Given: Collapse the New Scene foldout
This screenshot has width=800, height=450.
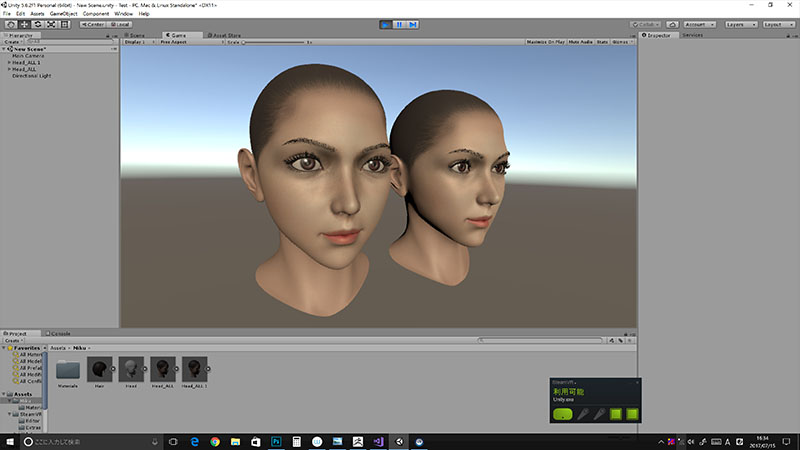Looking at the screenshot, I should pyautogui.click(x=4, y=49).
